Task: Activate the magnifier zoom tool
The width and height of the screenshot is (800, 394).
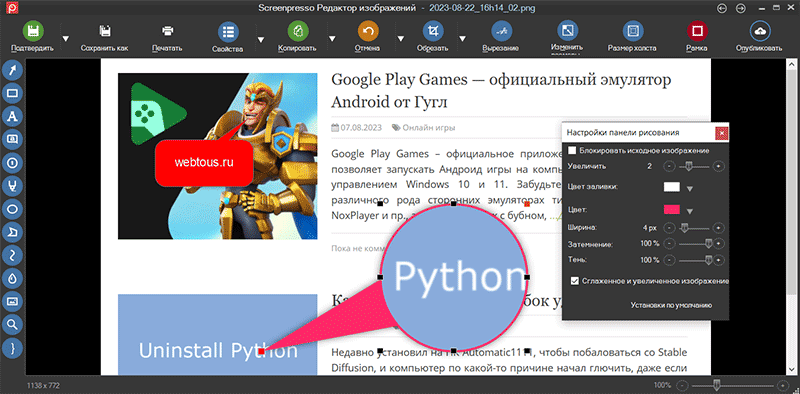Action: (x=13, y=325)
